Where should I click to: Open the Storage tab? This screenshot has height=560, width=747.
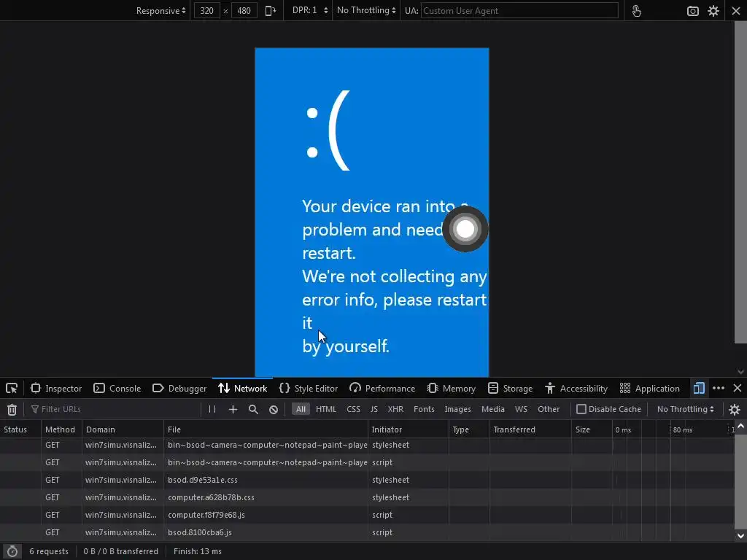point(510,389)
